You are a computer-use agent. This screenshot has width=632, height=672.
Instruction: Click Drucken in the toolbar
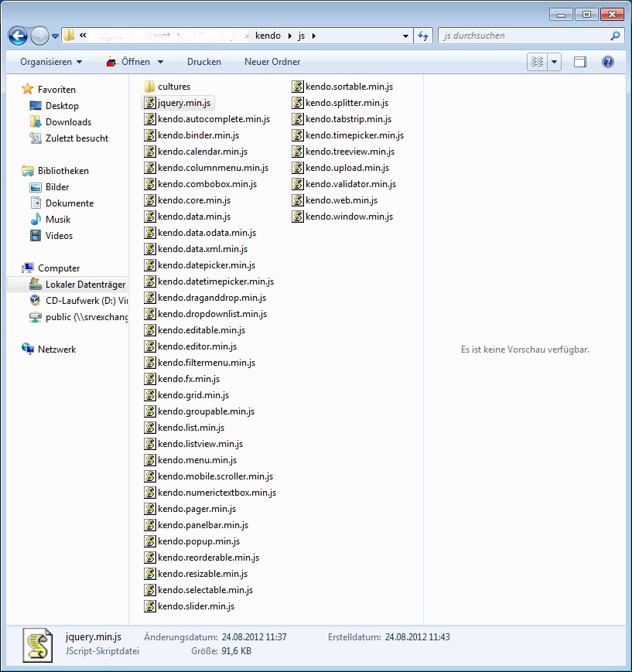click(204, 62)
